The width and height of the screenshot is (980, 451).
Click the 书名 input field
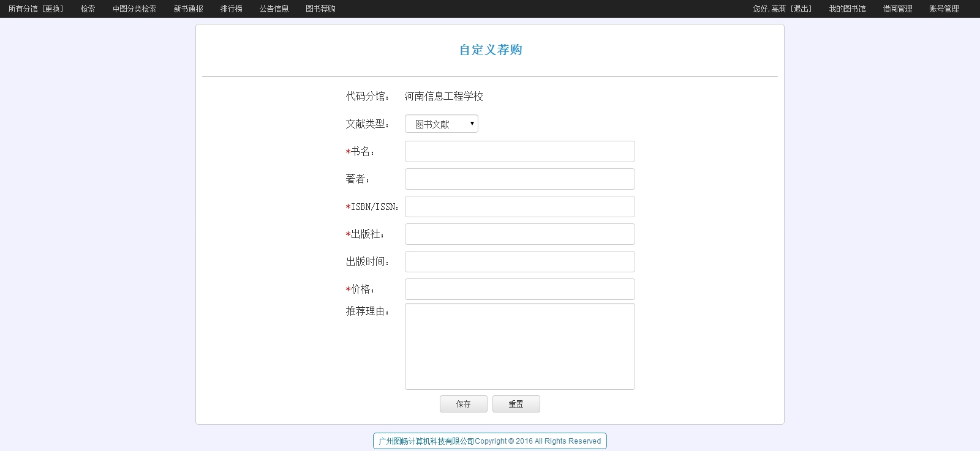(x=519, y=152)
